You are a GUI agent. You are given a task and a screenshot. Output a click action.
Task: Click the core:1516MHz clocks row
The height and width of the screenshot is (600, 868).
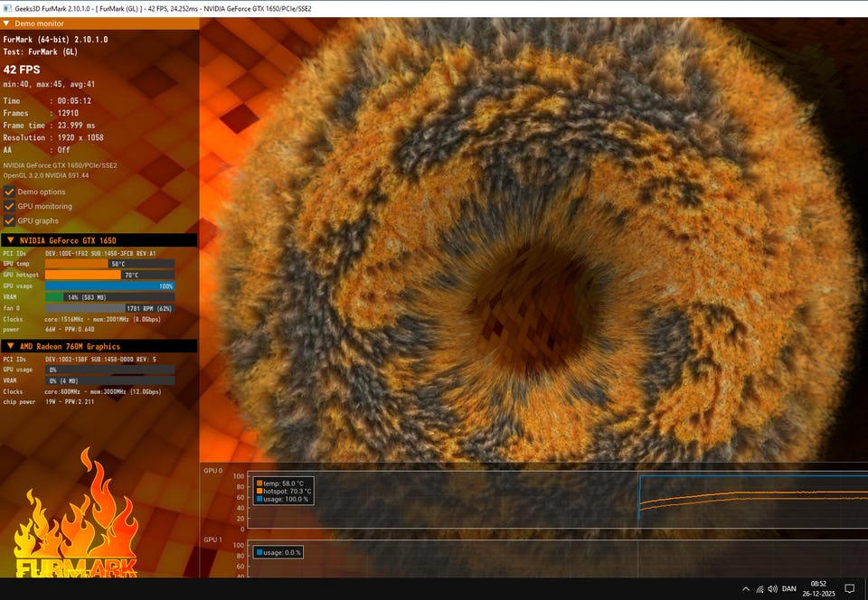tap(82, 319)
